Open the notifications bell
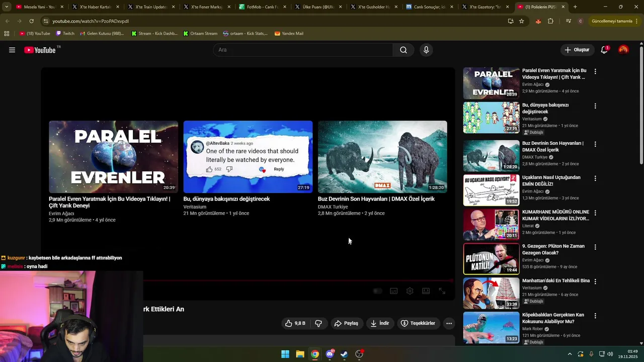This screenshot has height=362, width=644. pos(604,50)
